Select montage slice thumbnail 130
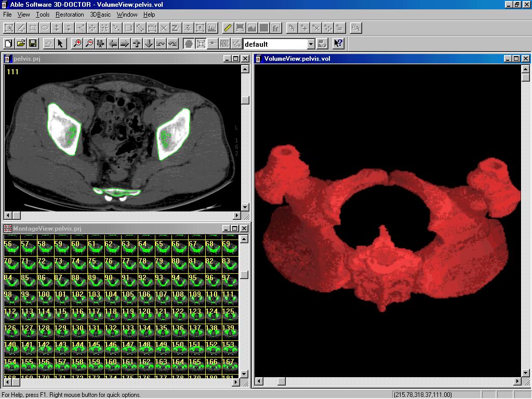This screenshot has width=532, height=399. point(79,331)
